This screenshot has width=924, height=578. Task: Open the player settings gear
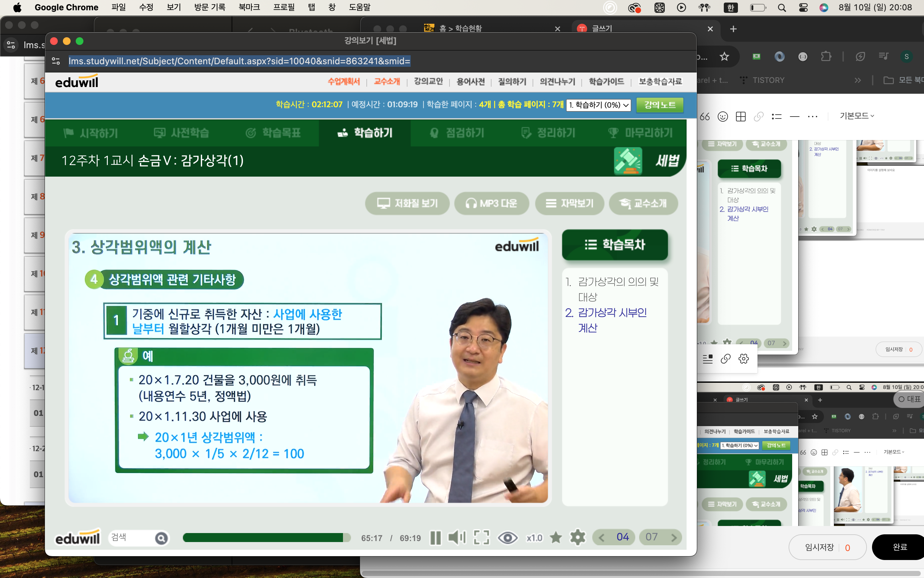click(578, 538)
